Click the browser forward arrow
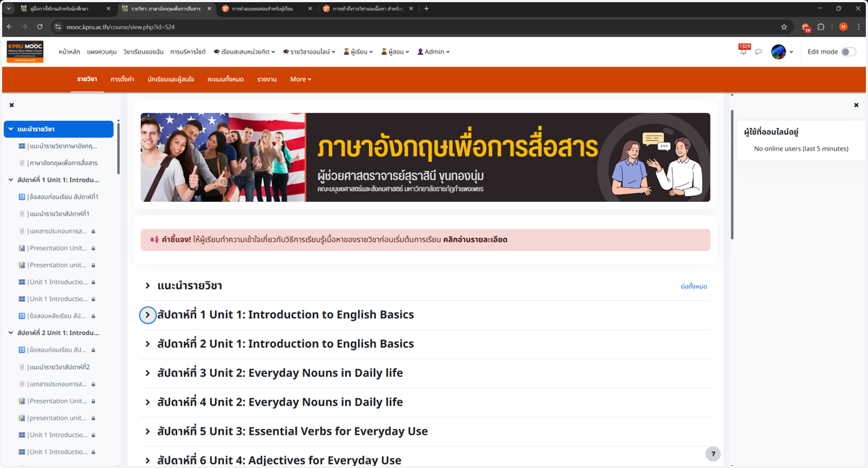Screen dimensions: 868x468 tap(24, 27)
